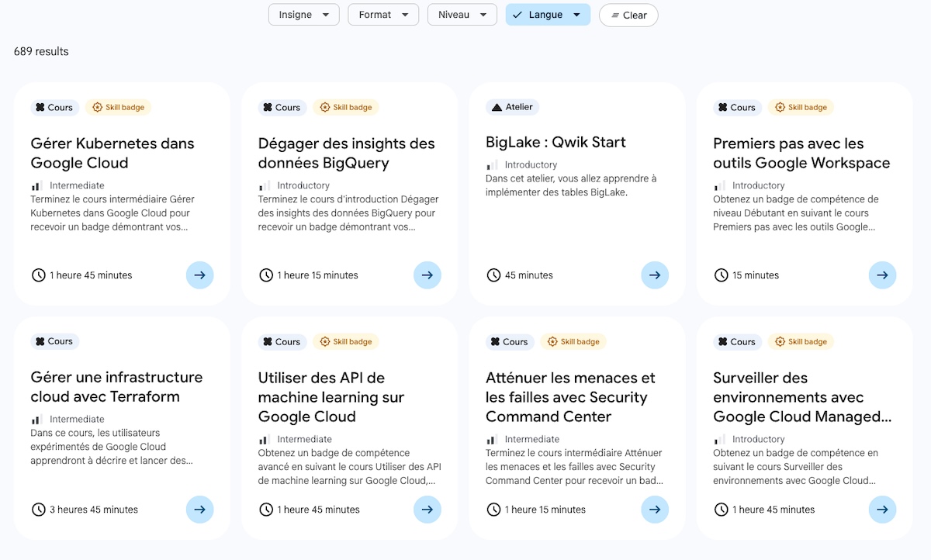Open title Atténuer les menaces et les failles
931x560 pixels.
(x=570, y=397)
